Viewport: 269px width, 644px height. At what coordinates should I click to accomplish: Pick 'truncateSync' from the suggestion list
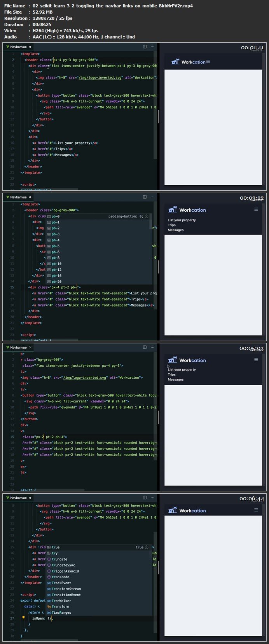[98, 565]
